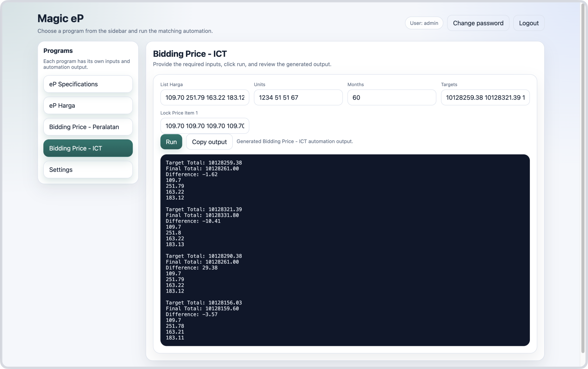588x369 pixels.
Task: Click the '251.8' output value
Action: 173,233
